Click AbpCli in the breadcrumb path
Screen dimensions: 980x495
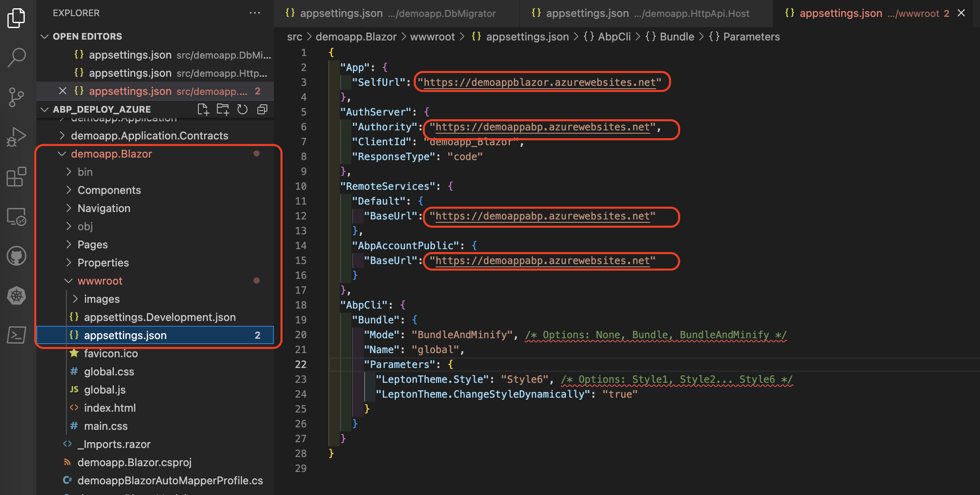click(x=614, y=37)
